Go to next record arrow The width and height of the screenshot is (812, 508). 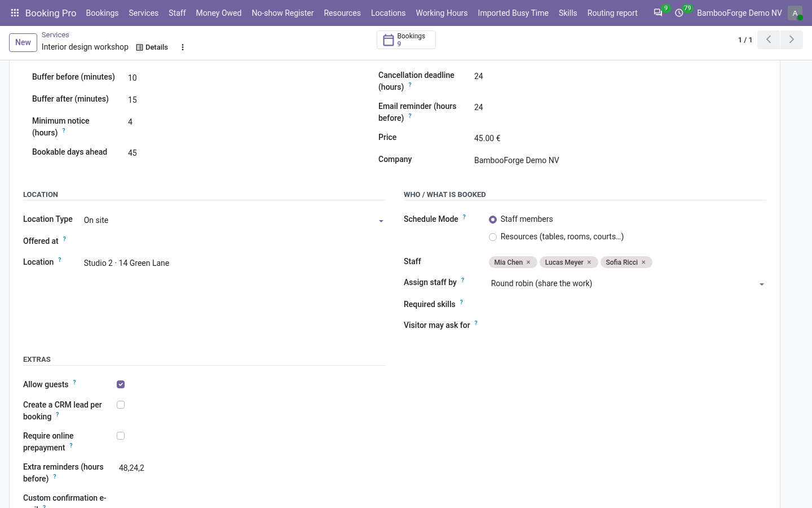pyautogui.click(x=792, y=40)
